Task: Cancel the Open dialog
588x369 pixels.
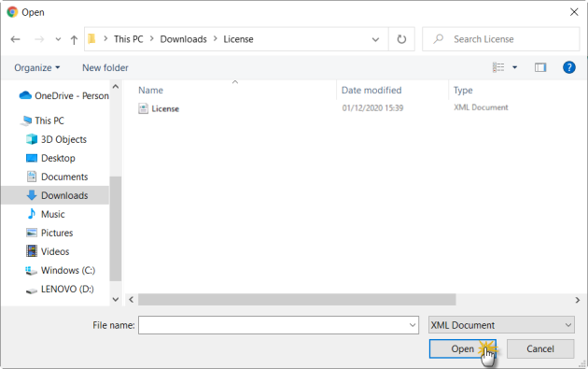Action: 540,348
